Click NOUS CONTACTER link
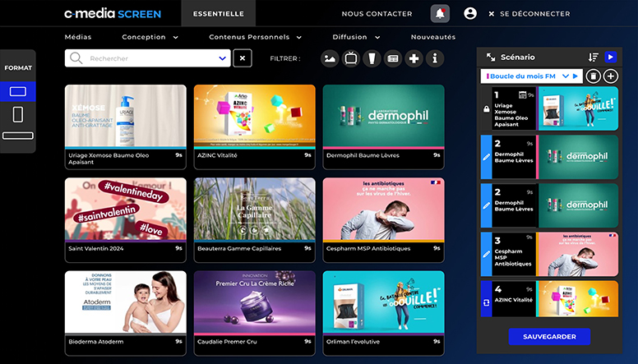This screenshot has width=638, height=364. 377,14
